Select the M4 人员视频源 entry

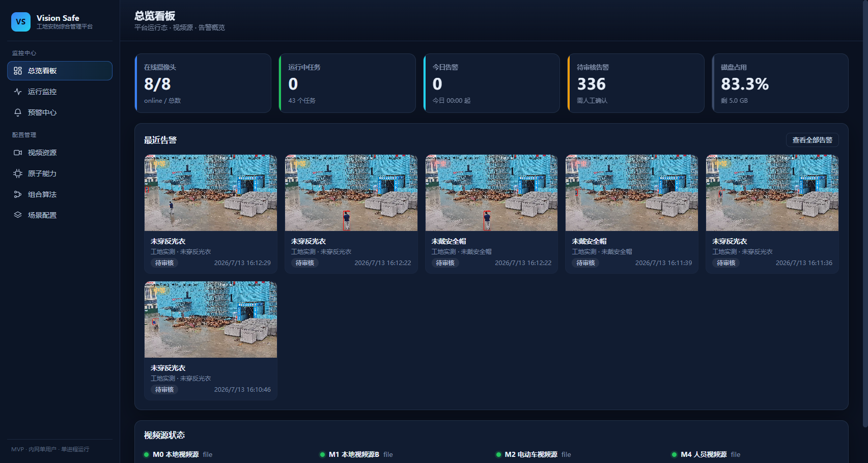(x=706, y=455)
